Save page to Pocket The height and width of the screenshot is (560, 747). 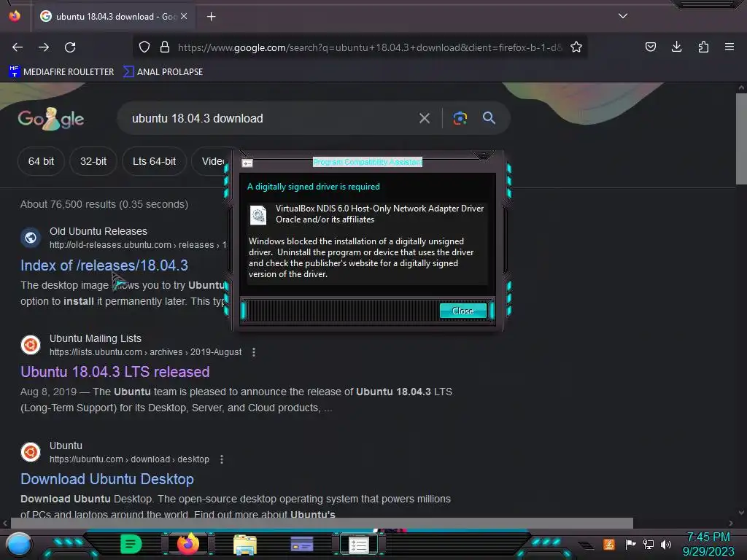[x=650, y=47]
